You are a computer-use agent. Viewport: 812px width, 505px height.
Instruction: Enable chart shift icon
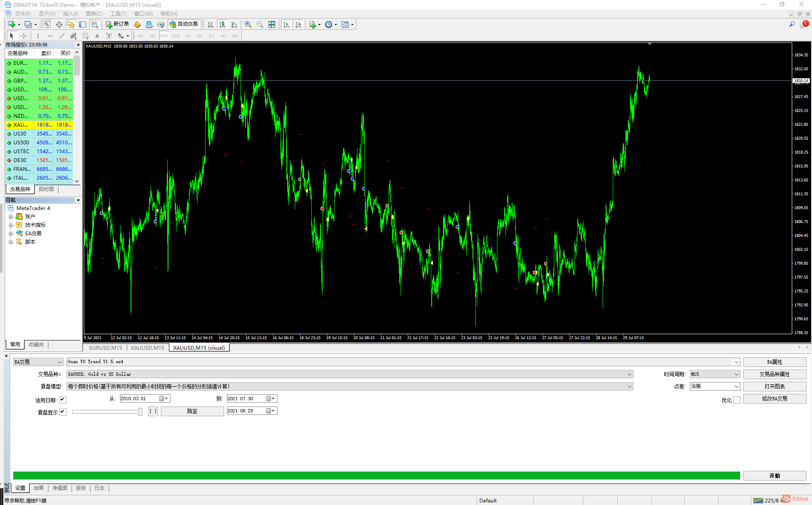(298, 24)
